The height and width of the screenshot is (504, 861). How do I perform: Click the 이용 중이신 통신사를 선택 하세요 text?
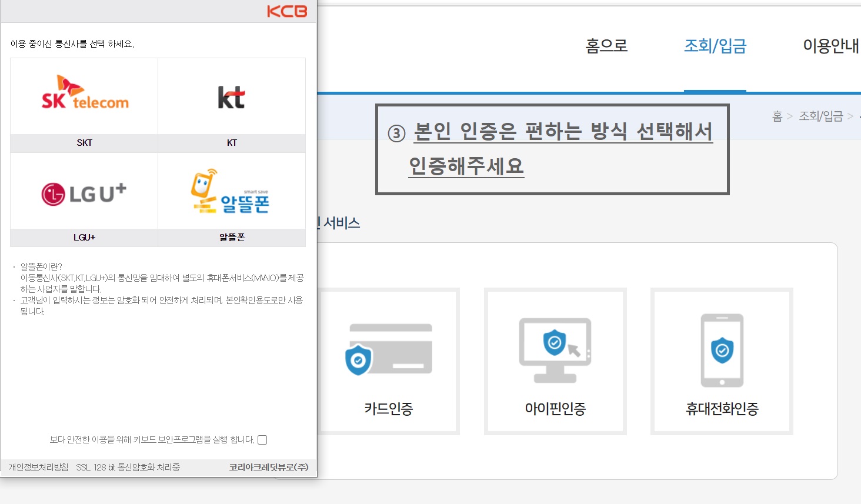click(72, 44)
